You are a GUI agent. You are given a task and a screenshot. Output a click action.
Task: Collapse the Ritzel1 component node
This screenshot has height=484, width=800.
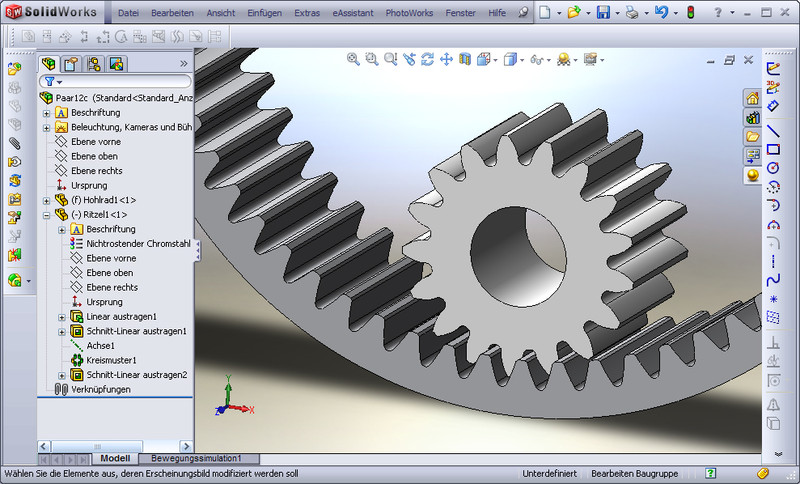(x=46, y=214)
